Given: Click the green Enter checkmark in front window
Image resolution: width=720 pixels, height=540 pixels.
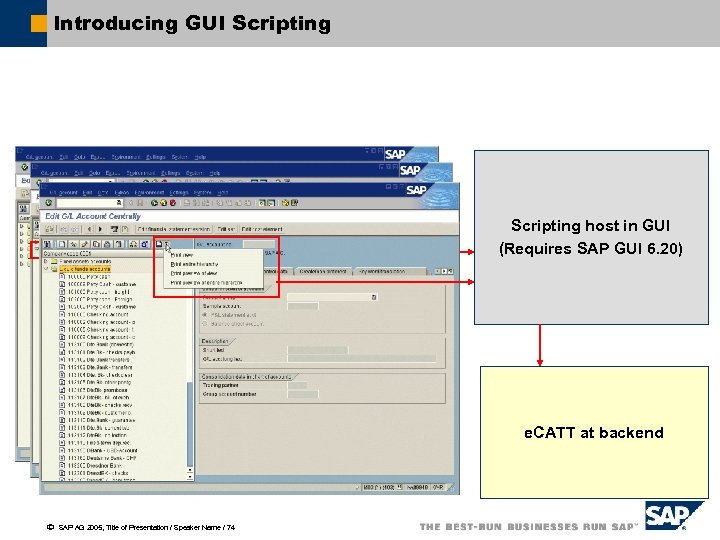Looking at the screenshot, I should point(49,203).
